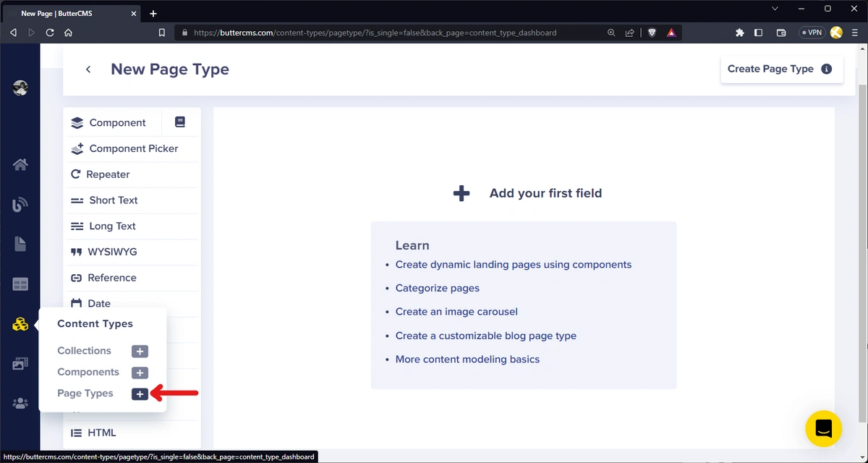Image resolution: width=868 pixels, height=463 pixels.
Task: Click the big plus icon before Add your first field
Action: (461, 193)
